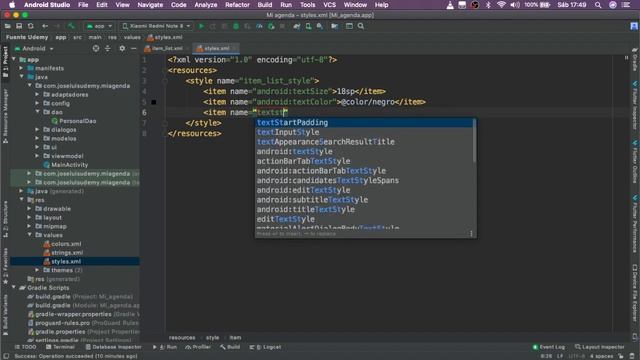Collapse the values folder

pyautogui.click(x=30, y=235)
